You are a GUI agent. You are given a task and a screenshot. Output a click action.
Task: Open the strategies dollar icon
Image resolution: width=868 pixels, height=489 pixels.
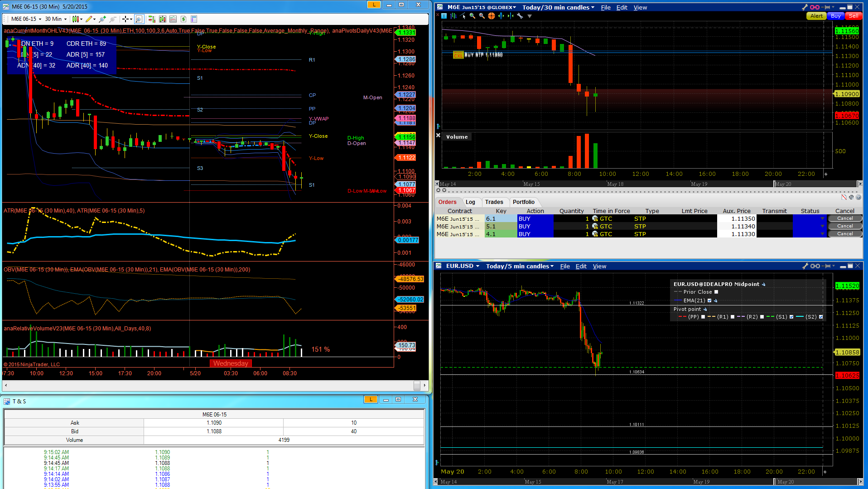coord(183,19)
